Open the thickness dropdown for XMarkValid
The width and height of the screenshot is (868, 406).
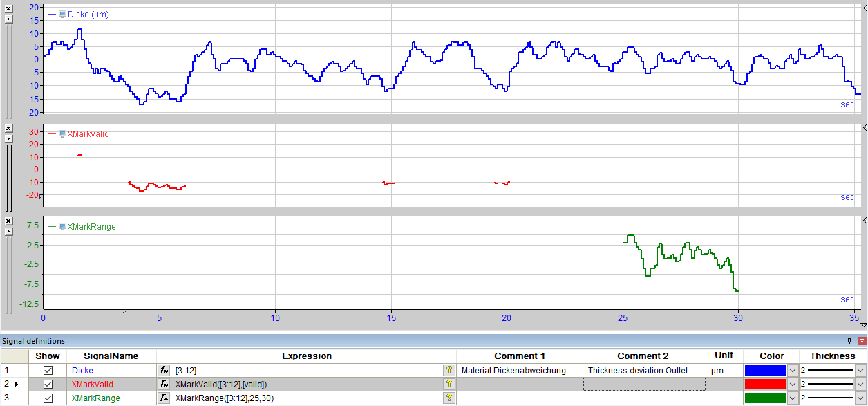[860, 384]
